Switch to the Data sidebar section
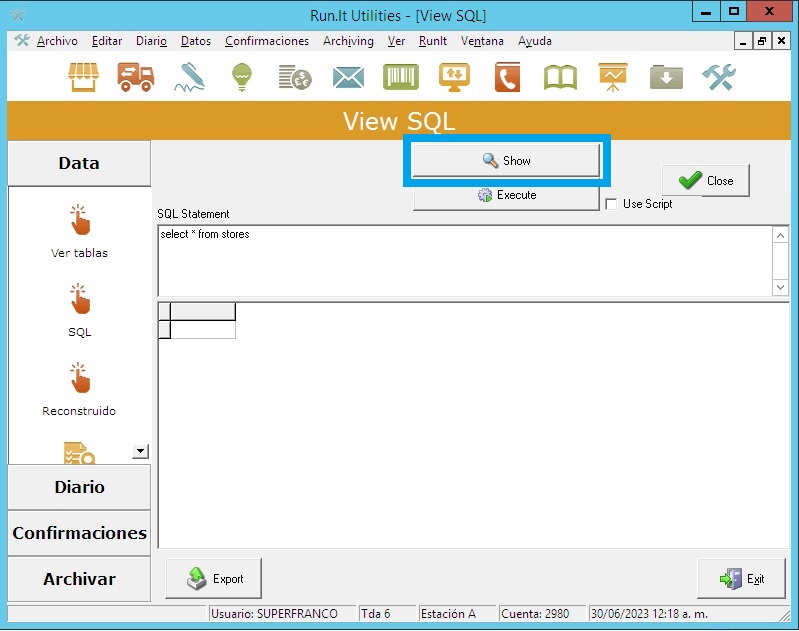Screen dimensions: 799x631 79,163
